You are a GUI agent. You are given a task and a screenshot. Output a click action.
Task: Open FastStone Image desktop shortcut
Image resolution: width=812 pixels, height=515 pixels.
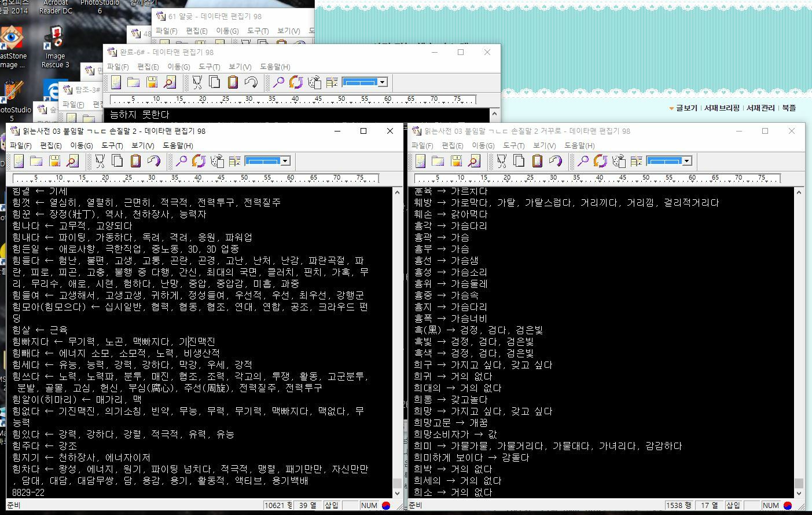(x=12, y=48)
